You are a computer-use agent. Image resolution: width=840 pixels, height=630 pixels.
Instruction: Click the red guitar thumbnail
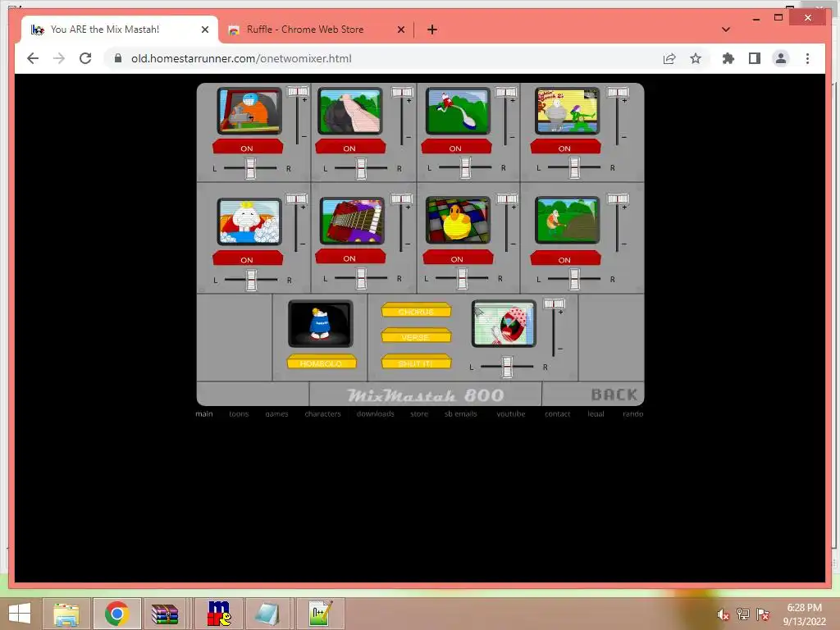point(352,220)
